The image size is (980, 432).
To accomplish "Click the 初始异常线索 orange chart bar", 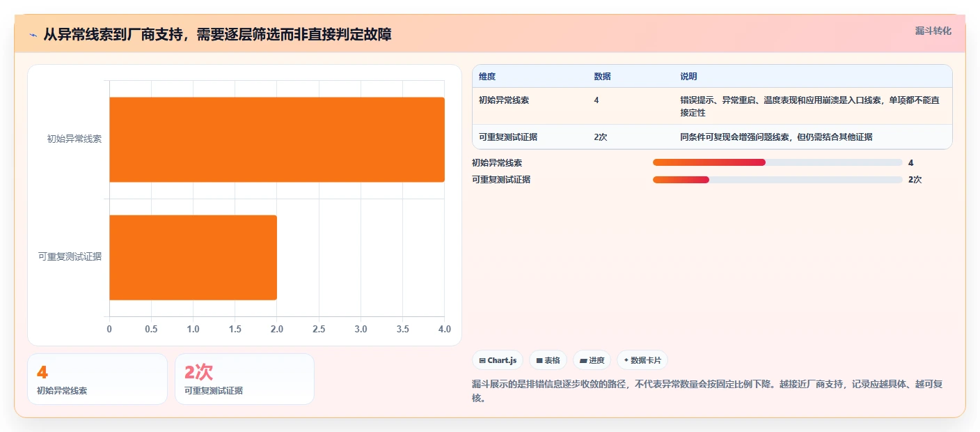I will point(277,139).
